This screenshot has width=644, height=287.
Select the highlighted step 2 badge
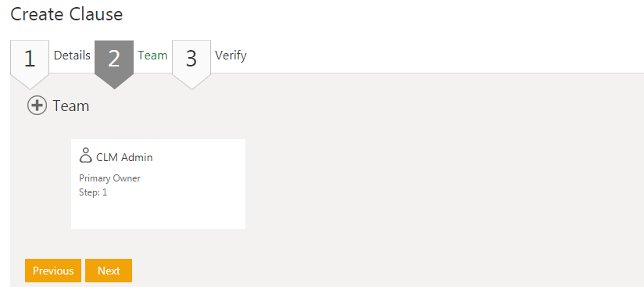[x=114, y=59]
